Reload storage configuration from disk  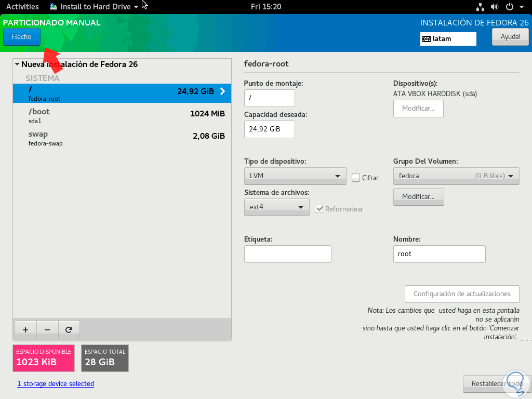[x=69, y=330]
